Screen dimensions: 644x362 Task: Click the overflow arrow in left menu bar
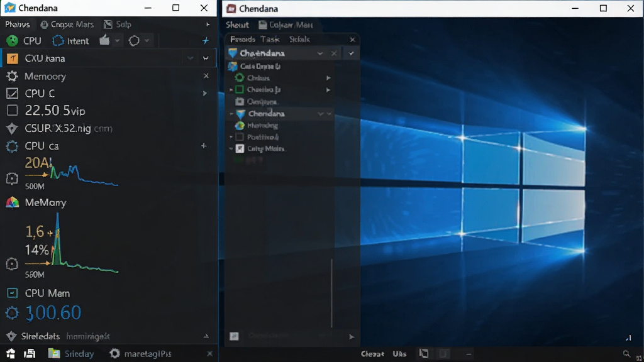pyautogui.click(x=208, y=25)
